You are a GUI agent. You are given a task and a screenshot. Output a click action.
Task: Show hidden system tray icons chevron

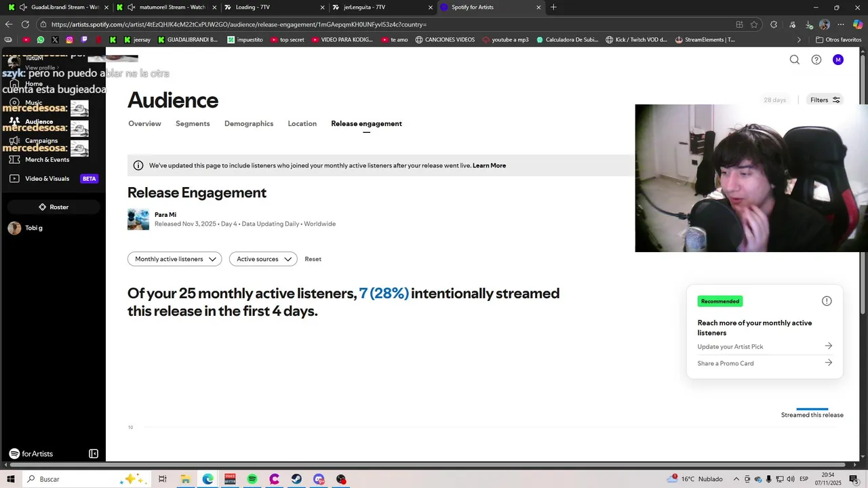point(736,479)
